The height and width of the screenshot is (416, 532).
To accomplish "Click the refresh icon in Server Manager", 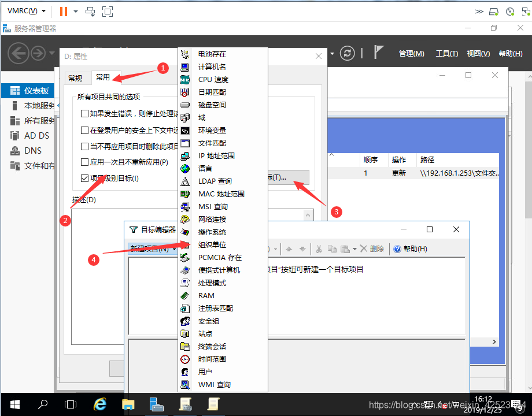I will [347, 53].
